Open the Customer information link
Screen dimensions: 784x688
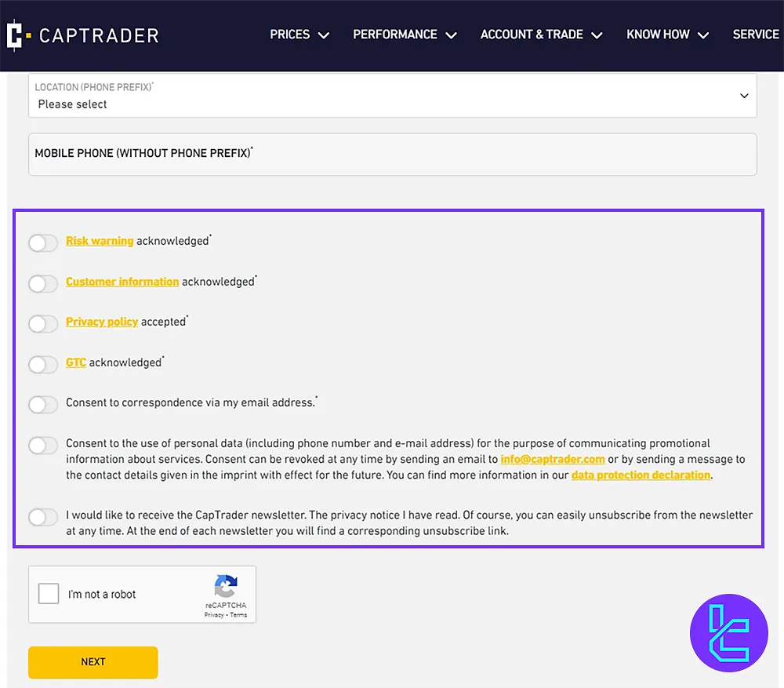pyautogui.click(x=122, y=282)
